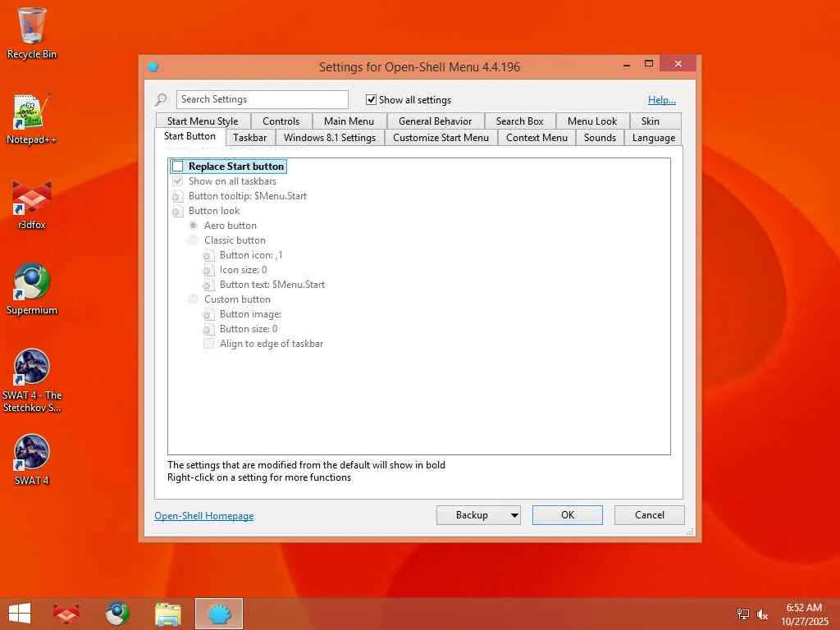Image resolution: width=840 pixels, height=630 pixels.
Task: Click the Button icon setting icon
Action: tap(208, 256)
